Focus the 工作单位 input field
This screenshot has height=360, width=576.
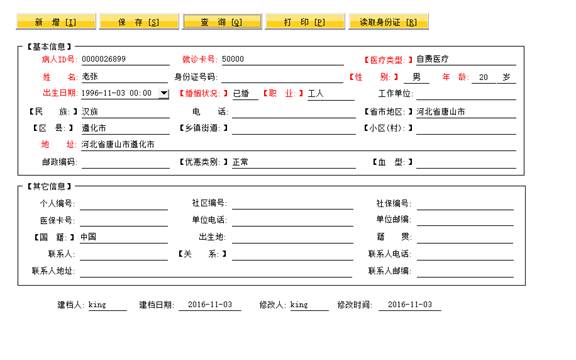click(466, 94)
